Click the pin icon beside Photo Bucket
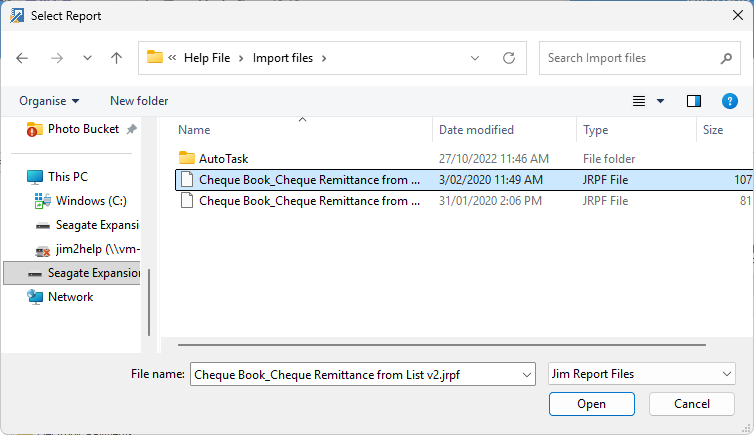Screen dimensions: 754x435 pos(131,129)
